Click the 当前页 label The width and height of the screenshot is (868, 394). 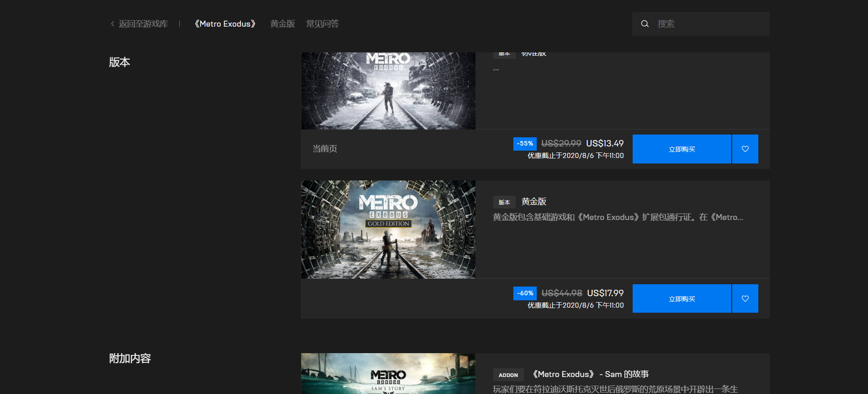point(325,149)
